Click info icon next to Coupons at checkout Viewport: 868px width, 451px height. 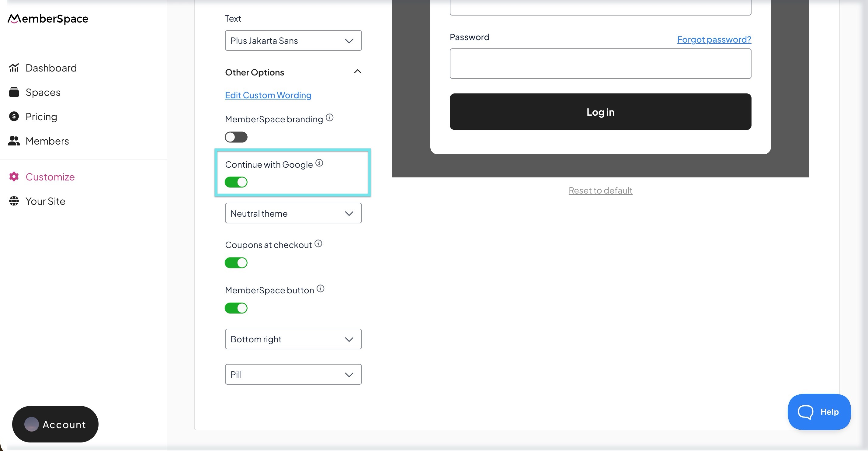point(318,244)
